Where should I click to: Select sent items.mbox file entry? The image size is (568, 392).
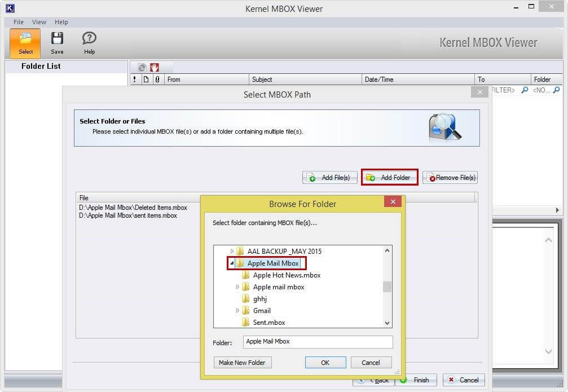pos(128,215)
